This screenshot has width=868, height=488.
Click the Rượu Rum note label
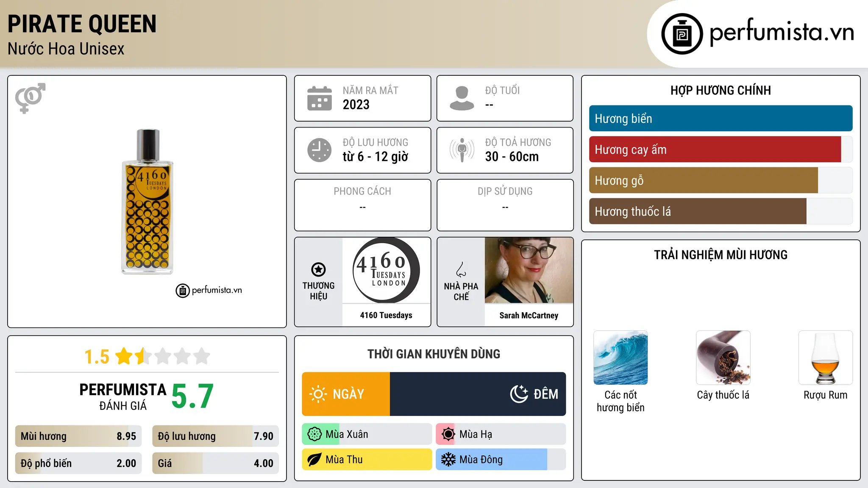[x=826, y=395]
